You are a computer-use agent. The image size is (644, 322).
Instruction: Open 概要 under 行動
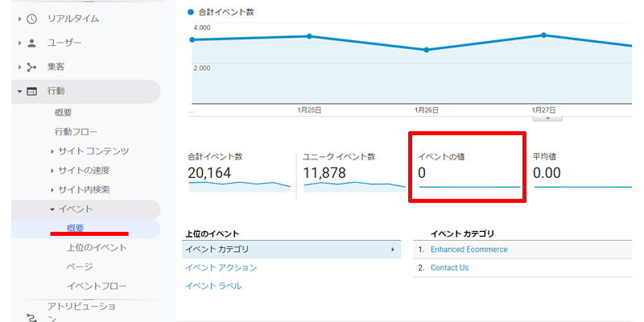[x=64, y=113]
